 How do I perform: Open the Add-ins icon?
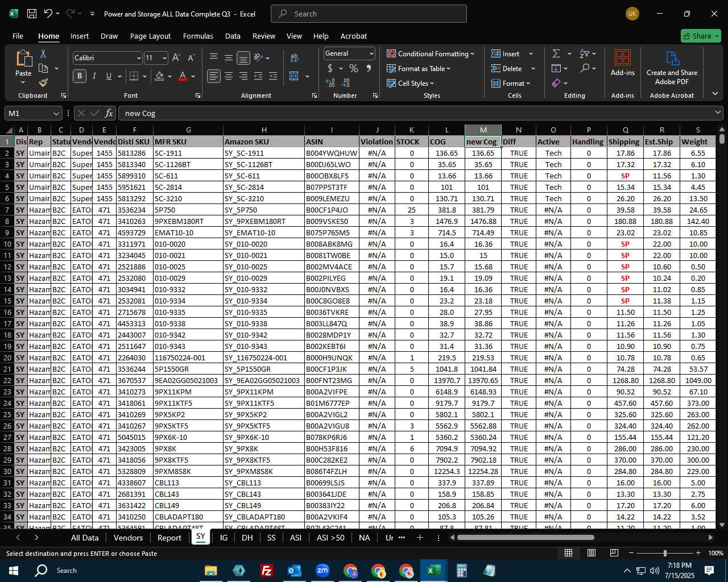tap(623, 63)
